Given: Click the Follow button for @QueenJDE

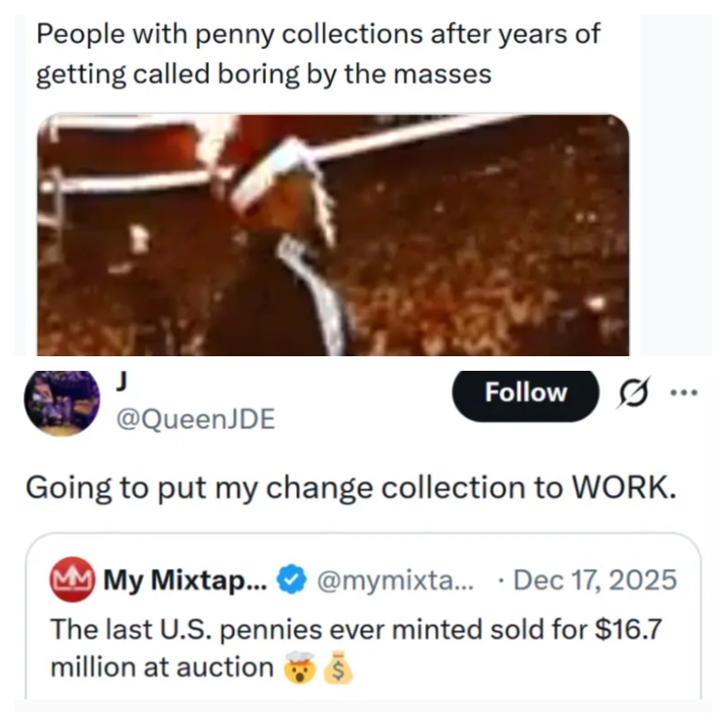Looking at the screenshot, I should pyautogui.click(x=525, y=394).
